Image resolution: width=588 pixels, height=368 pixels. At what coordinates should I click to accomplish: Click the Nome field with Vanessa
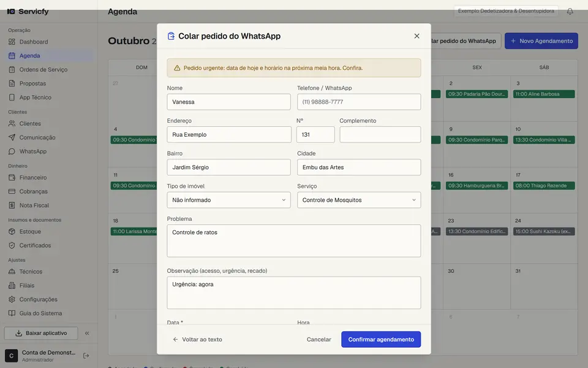point(228,102)
